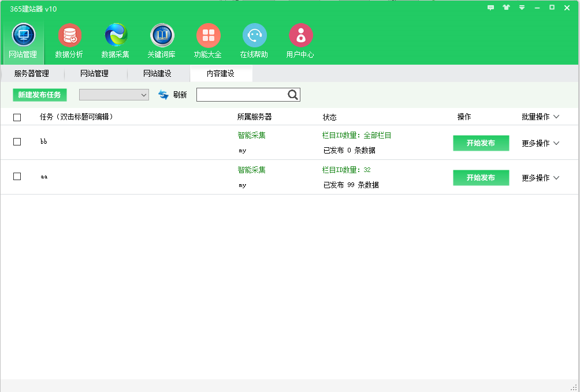Click 栏目ID数量: 全部栏目 status text
The image size is (580, 392).
click(356, 135)
